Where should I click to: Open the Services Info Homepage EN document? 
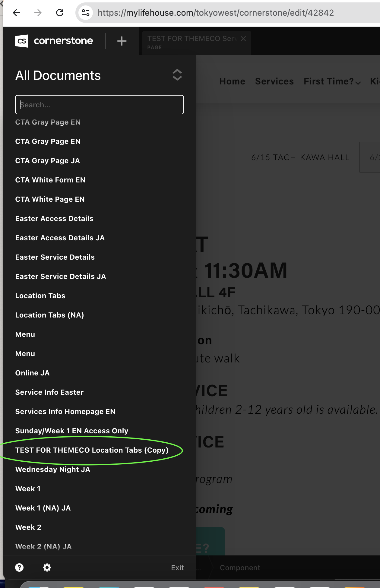[65, 411]
